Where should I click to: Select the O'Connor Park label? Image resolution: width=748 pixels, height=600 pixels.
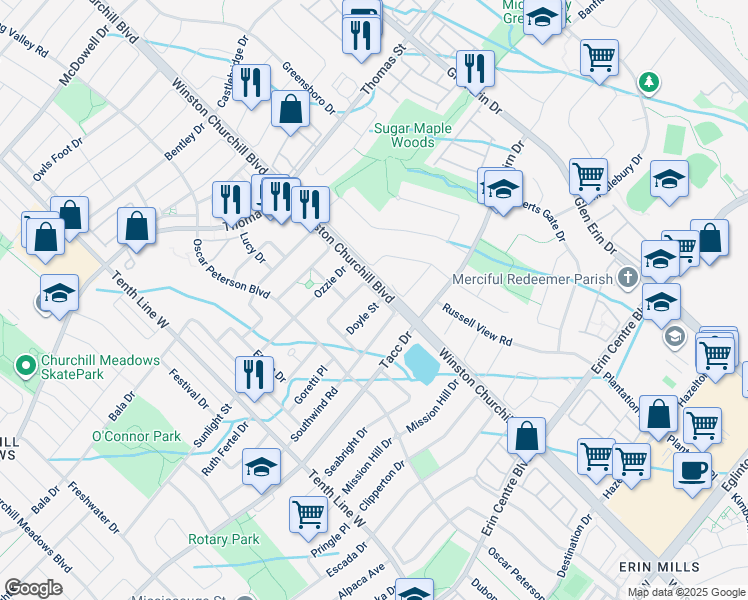[136, 436]
